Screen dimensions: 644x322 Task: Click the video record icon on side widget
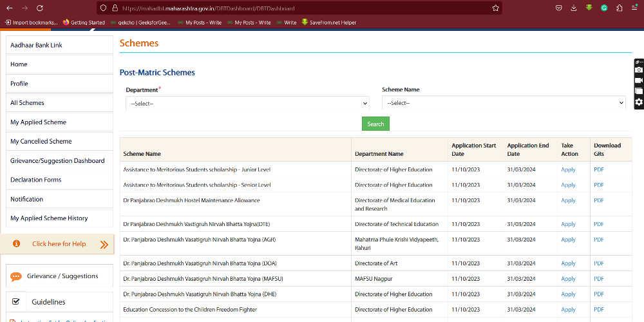pos(639,80)
